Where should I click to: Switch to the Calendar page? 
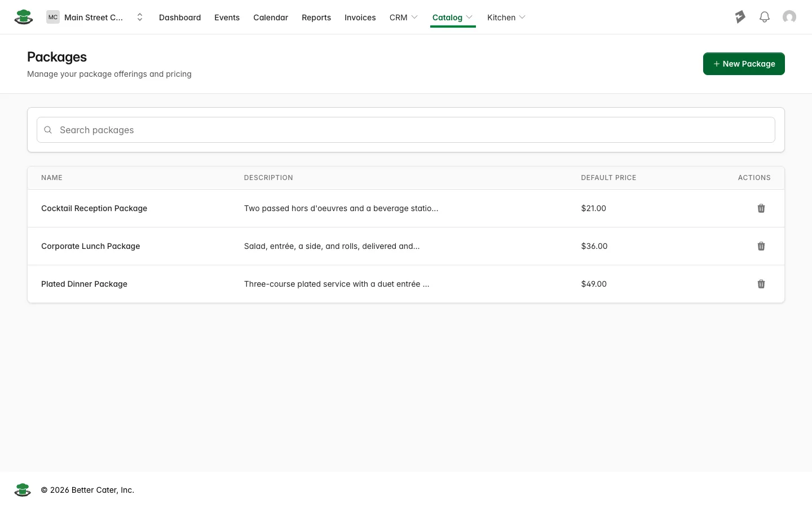click(x=271, y=17)
